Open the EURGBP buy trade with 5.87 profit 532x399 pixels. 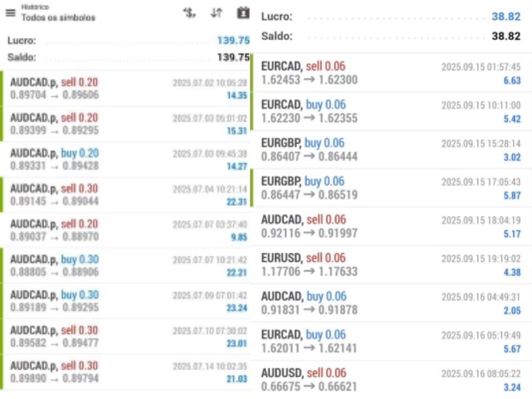391,188
